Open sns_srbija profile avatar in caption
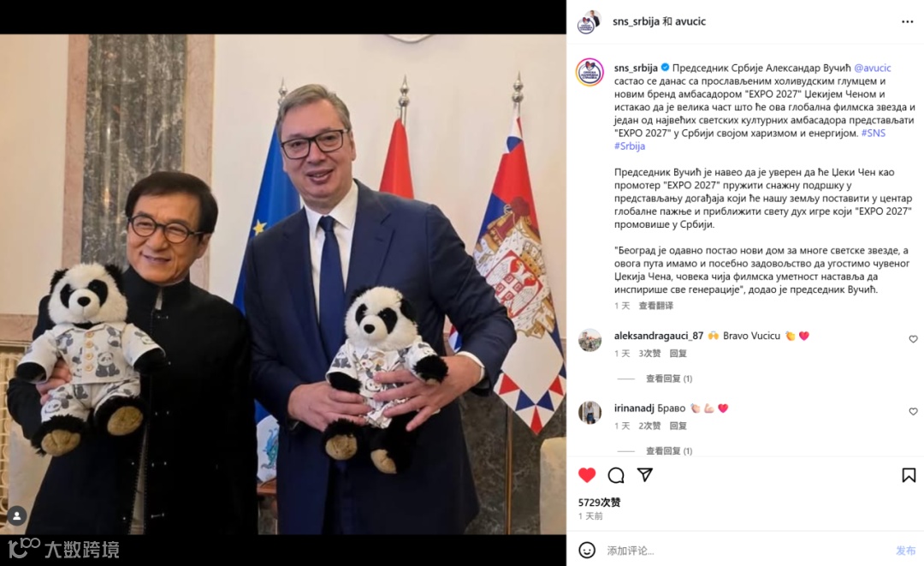The width and height of the screenshot is (924, 566). 589,73
